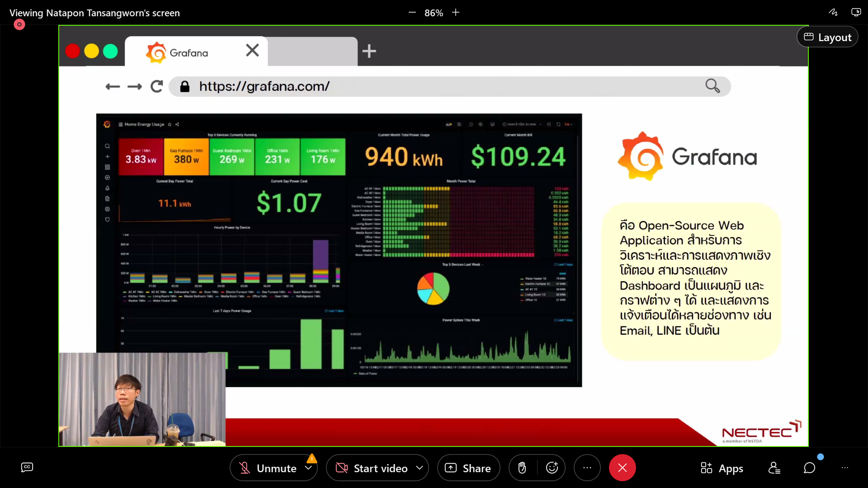Share dashboard icon next to the star
Image resolution: width=868 pixels, height=488 pixels.
coord(177,124)
